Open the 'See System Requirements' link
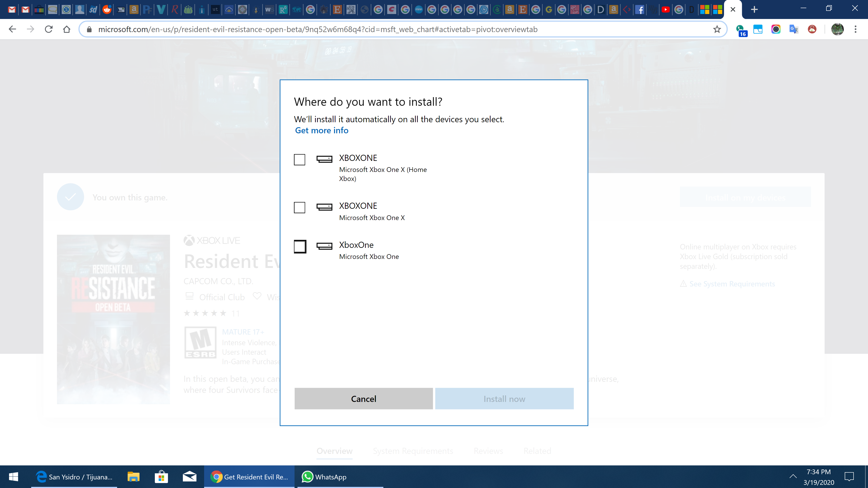This screenshot has height=488, width=868. pos(732,284)
